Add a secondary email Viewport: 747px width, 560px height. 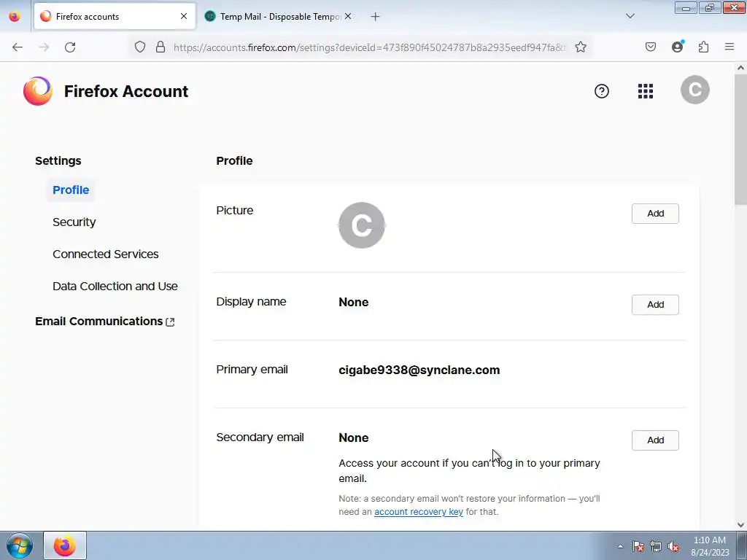point(655,440)
